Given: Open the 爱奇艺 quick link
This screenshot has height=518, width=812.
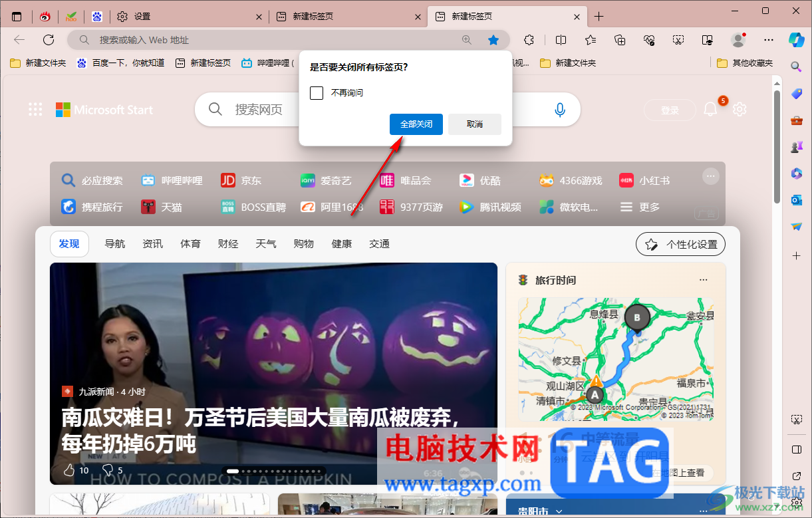Looking at the screenshot, I should pyautogui.click(x=326, y=180).
